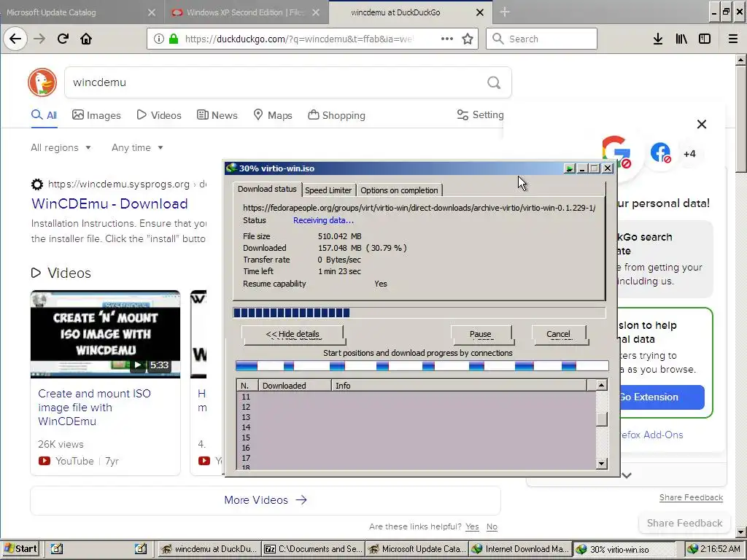Image resolution: width=747 pixels, height=560 pixels.
Task: Click the connections progress segment bar
Action: (x=422, y=366)
